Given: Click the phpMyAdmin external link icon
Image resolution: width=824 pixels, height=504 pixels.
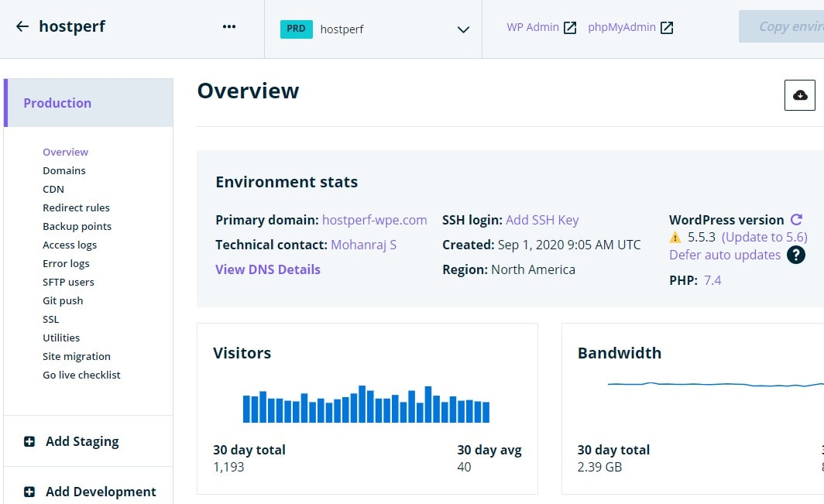Looking at the screenshot, I should click(666, 28).
